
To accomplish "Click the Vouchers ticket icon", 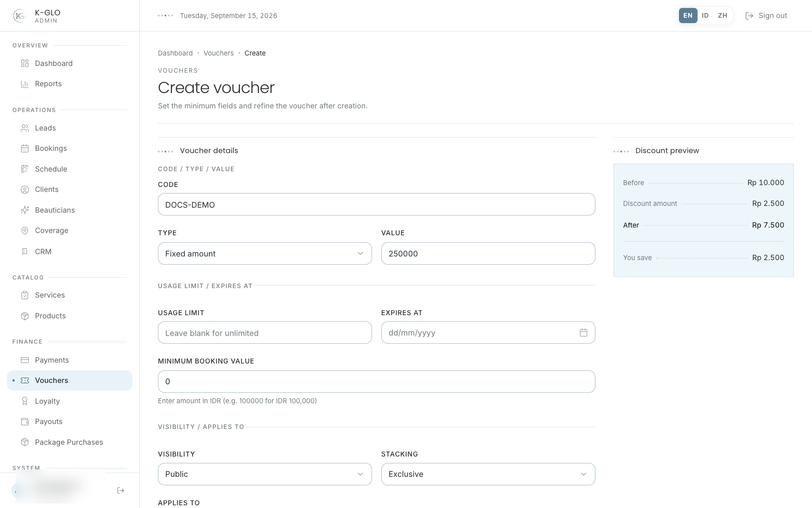I will point(25,381).
